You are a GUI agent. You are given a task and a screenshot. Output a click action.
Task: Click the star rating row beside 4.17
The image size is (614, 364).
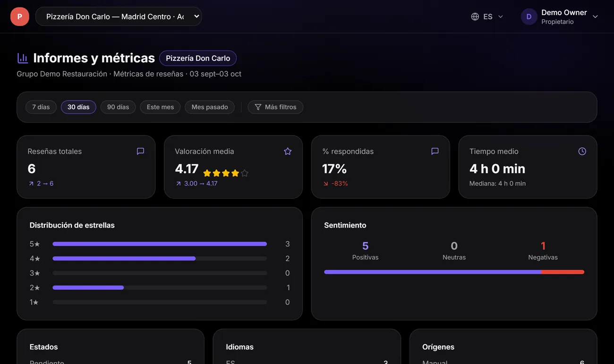[226, 173]
